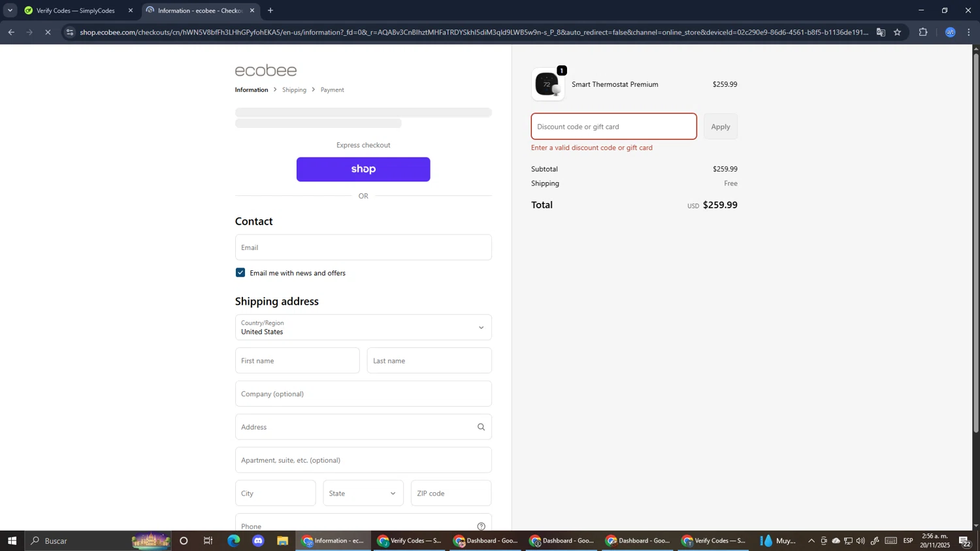
Task: Stop loading the page
Action: pyautogui.click(x=48, y=32)
